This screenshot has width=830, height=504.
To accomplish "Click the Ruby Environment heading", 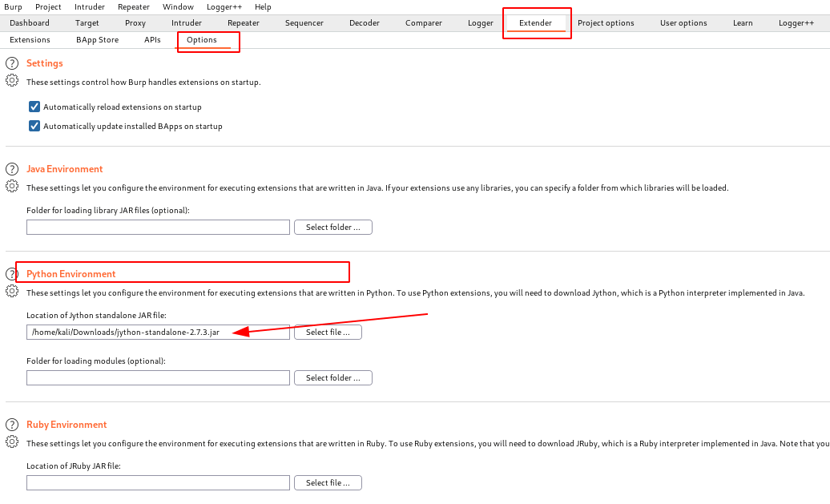I will [66, 425].
